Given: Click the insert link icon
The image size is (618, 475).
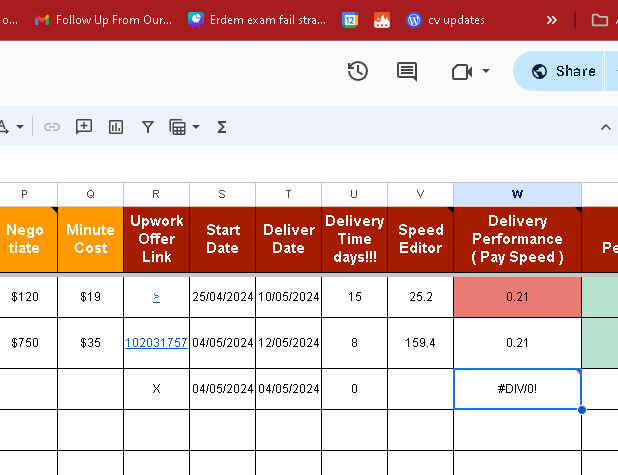Looking at the screenshot, I should (x=52, y=127).
